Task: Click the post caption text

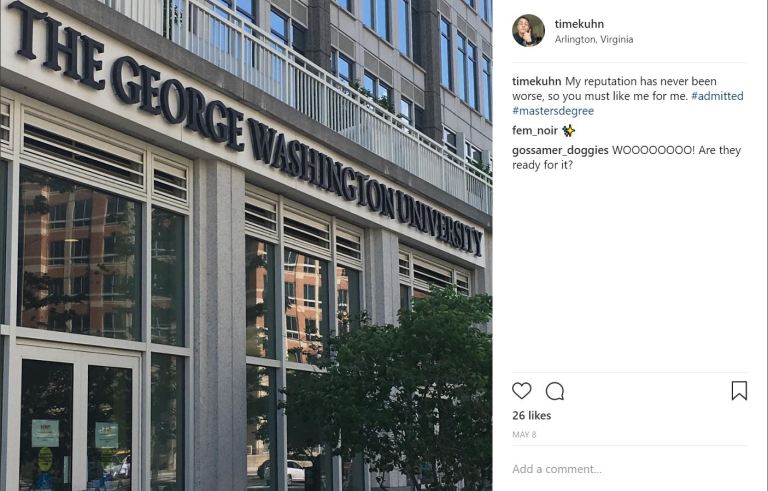Action: pos(627,96)
